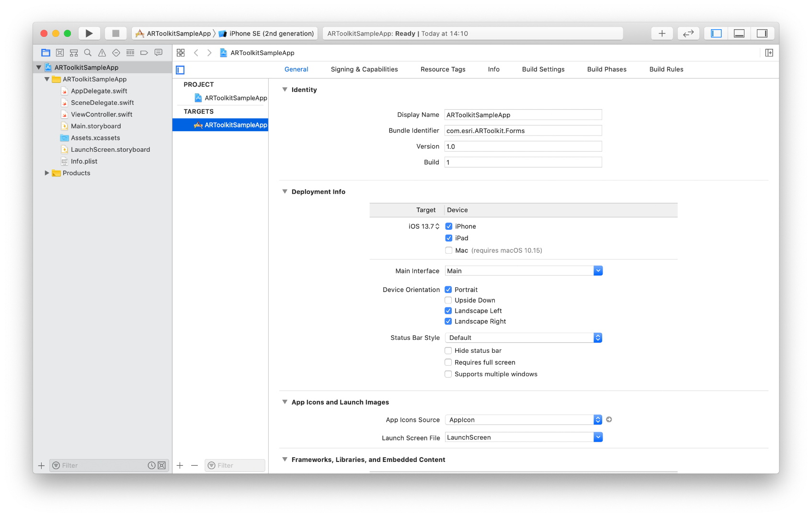Screen dimensions: 812x517
Task: Open the Build Phases tab
Action: pos(607,69)
